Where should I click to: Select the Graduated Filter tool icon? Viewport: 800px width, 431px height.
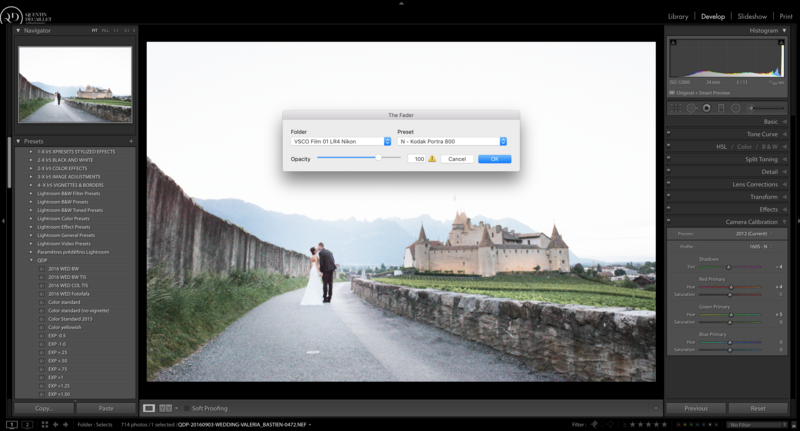coord(721,108)
